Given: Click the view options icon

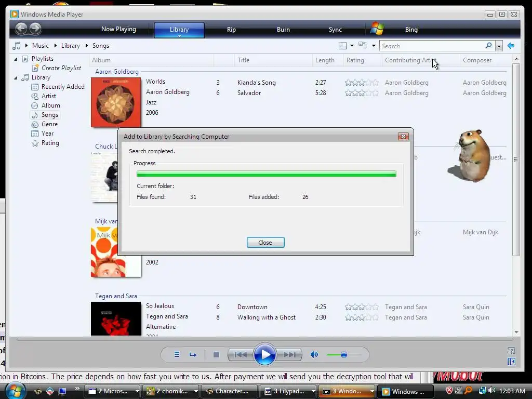Looking at the screenshot, I should [363, 46].
